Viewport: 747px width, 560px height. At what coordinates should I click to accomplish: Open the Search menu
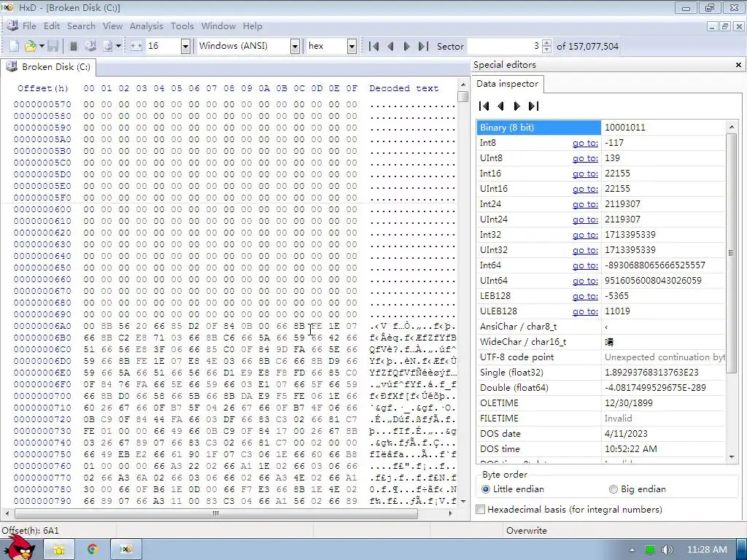click(81, 26)
